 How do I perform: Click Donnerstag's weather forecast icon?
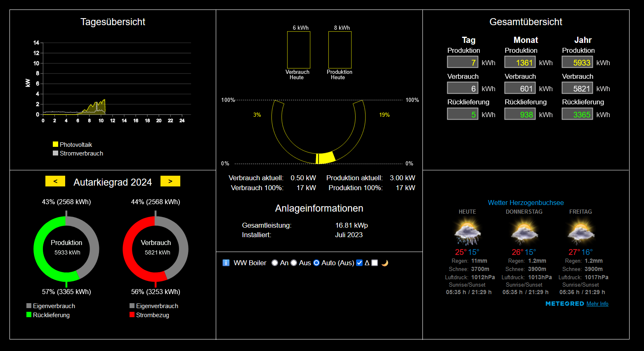point(524,232)
